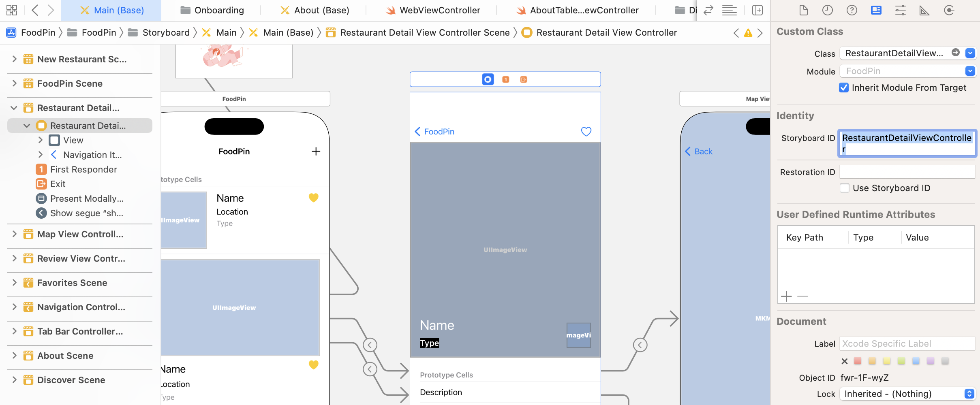This screenshot has height=405, width=980.
Task: Open the File inspector
Action: coord(803,10)
